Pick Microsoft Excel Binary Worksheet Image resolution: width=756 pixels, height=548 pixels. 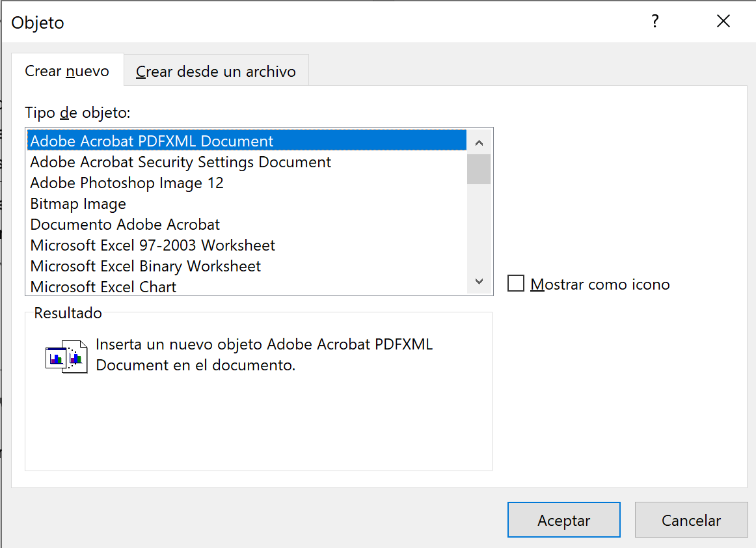coord(145,266)
